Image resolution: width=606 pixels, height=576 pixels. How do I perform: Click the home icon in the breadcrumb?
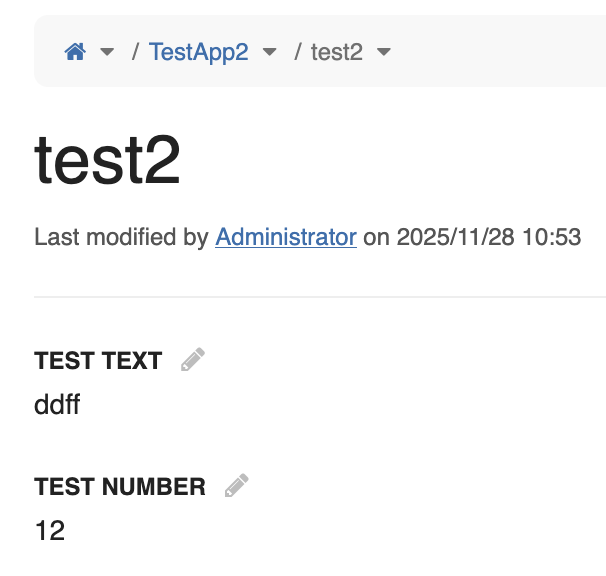point(75,52)
